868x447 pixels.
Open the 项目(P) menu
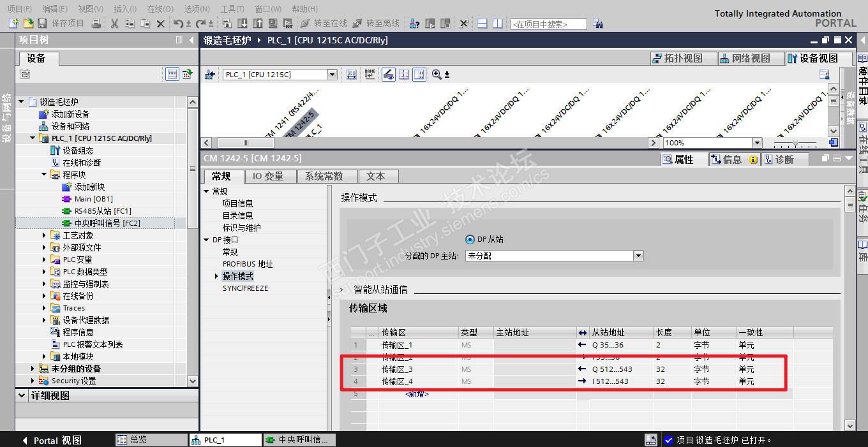tap(19, 9)
